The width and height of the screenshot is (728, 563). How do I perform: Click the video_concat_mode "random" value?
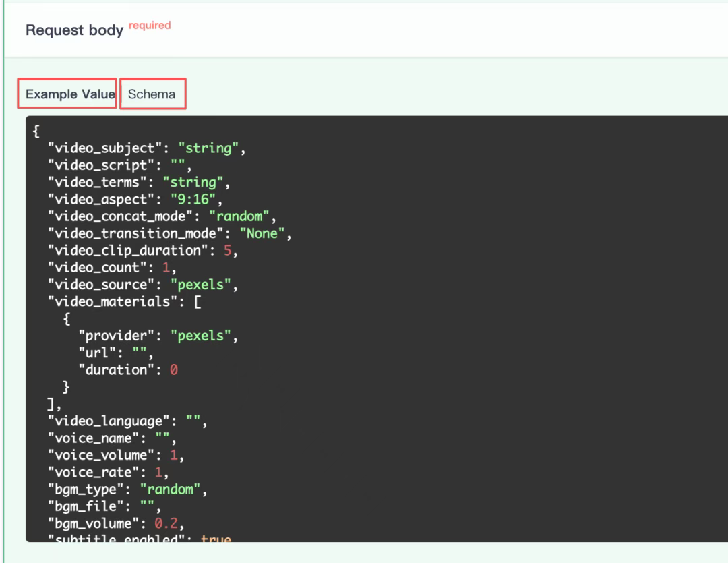[242, 216]
